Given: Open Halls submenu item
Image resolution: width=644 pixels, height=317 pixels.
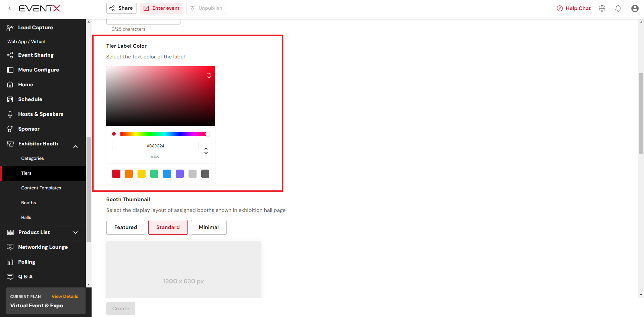Looking at the screenshot, I should tap(26, 218).
